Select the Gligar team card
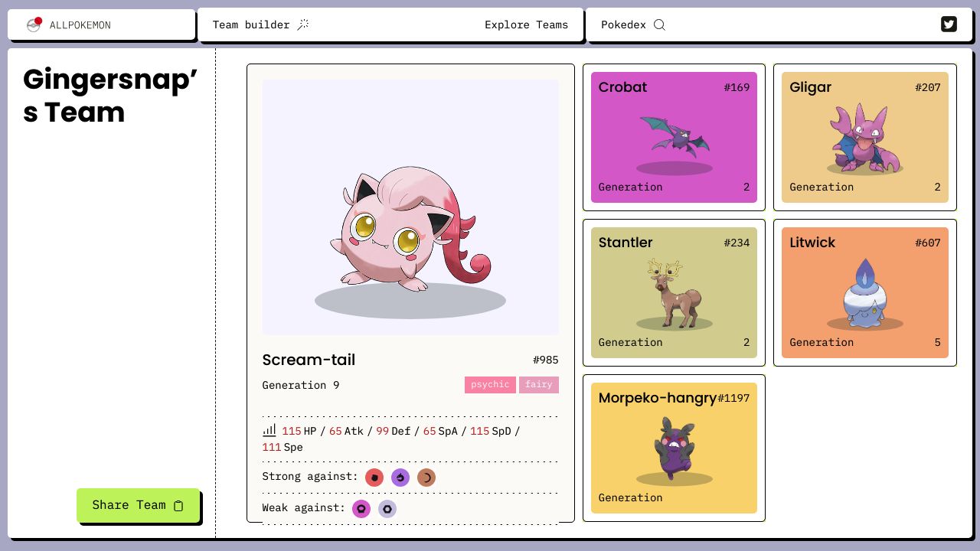The width and height of the screenshot is (980, 551). tap(865, 137)
